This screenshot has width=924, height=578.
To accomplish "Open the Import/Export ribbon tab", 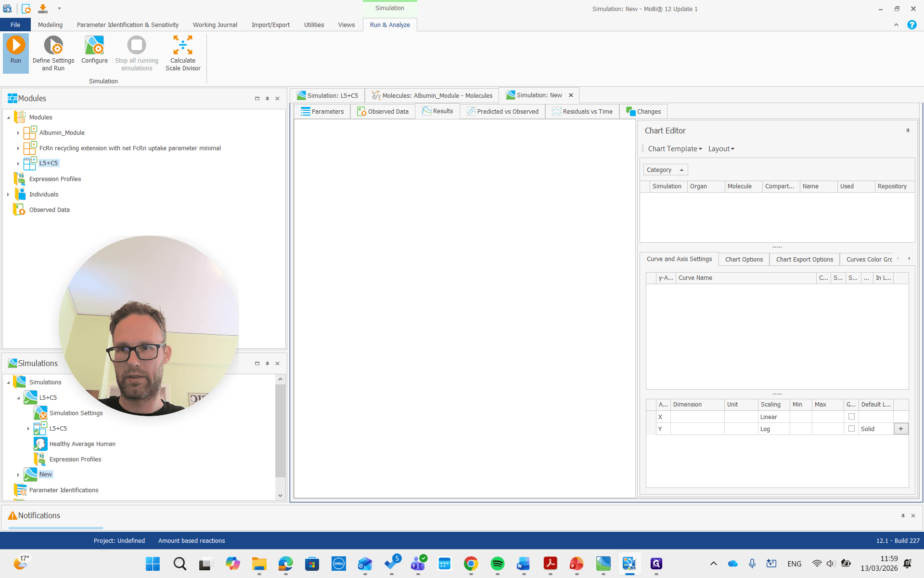I will click(270, 25).
